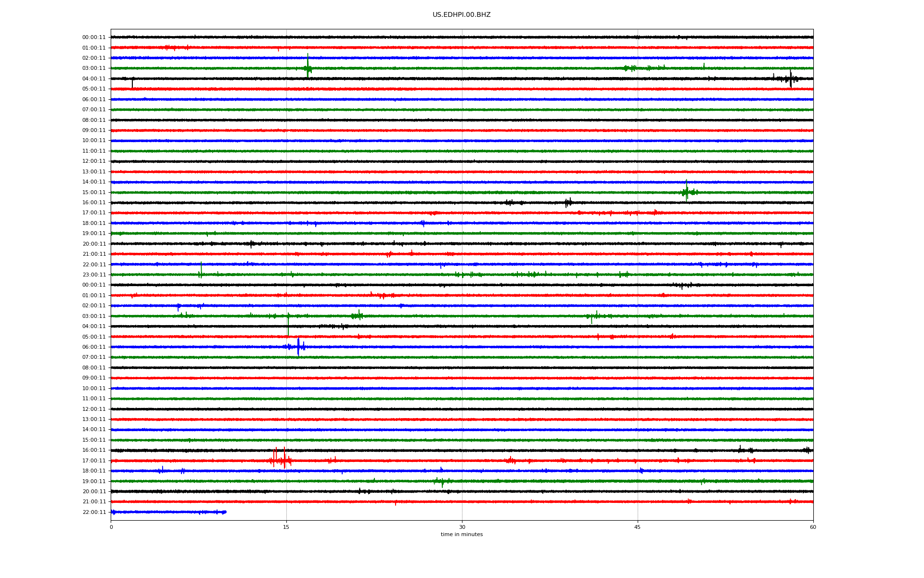Click the end of the last short blue trace
924x578 pixels.
(225, 512)
